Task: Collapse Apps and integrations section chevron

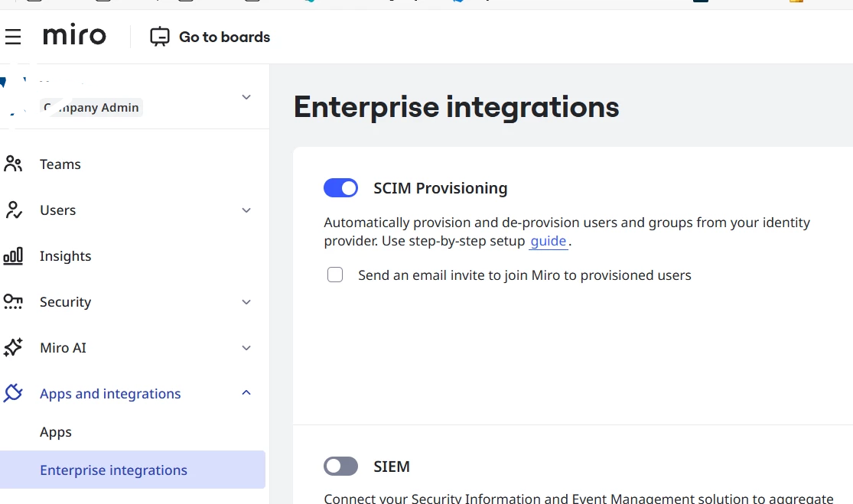Action: (x=246, y=392)
